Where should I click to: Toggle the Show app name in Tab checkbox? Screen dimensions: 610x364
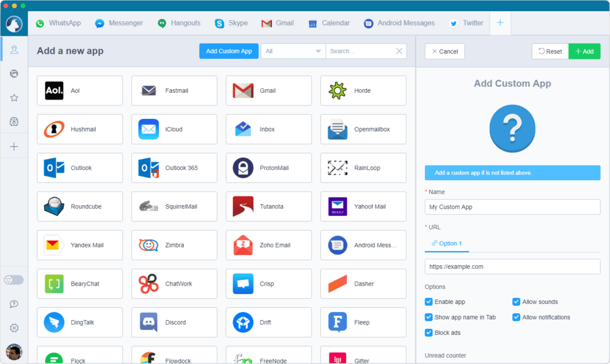click(429, 317)
